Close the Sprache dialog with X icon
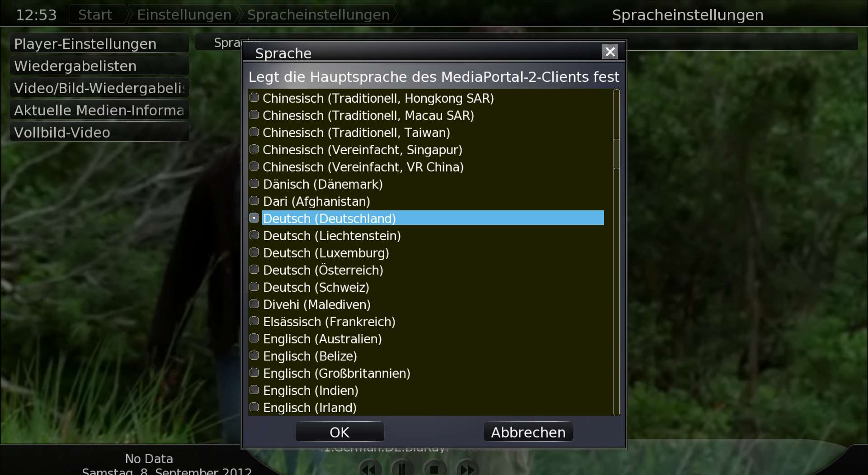The width and height of the screenshot is (868, 475). (x=610, y=52)
